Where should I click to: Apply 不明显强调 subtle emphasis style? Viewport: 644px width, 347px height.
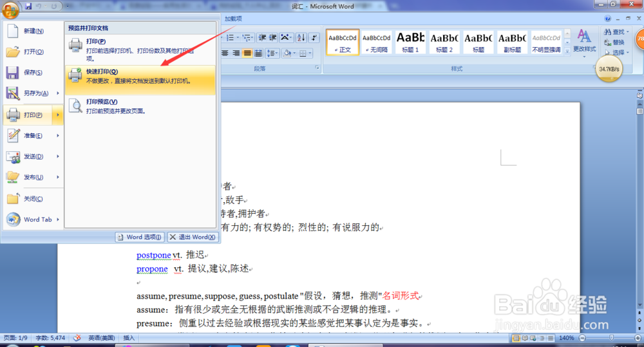546,42
